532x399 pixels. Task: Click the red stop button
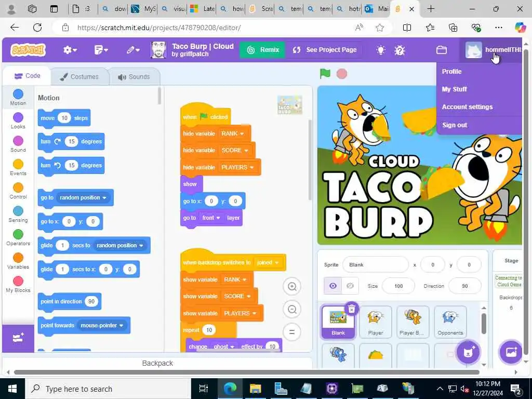click(342, 74)
